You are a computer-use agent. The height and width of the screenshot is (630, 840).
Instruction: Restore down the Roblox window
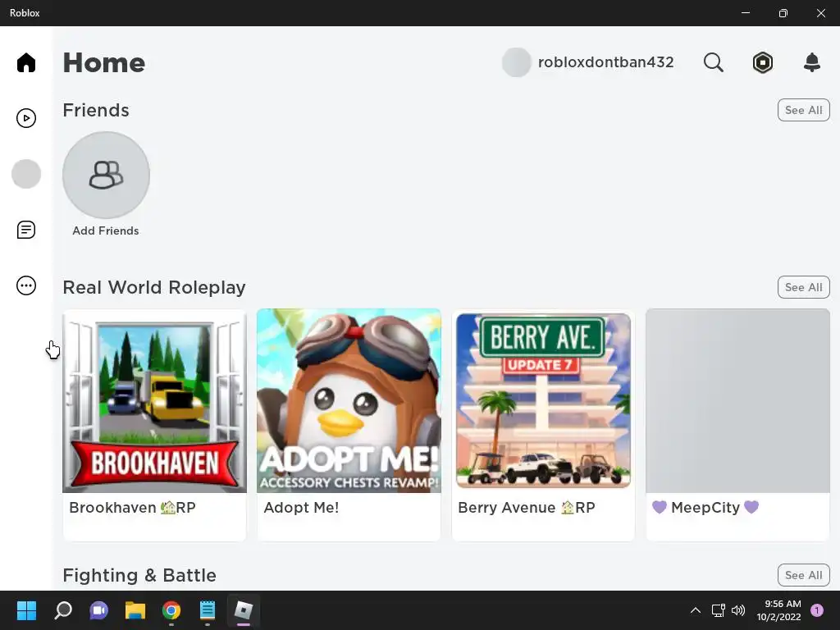(783, 13)
